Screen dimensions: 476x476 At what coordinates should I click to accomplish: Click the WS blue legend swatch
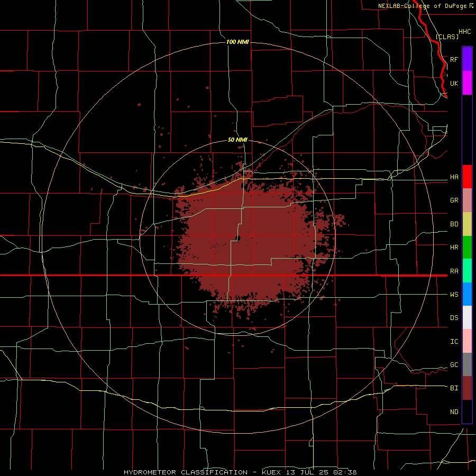coord(467,294)
